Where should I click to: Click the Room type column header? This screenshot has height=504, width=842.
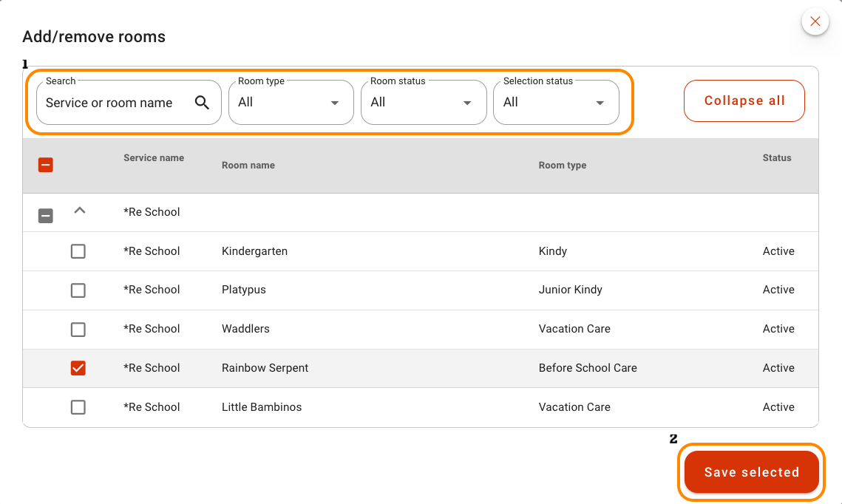pos(562,166)
